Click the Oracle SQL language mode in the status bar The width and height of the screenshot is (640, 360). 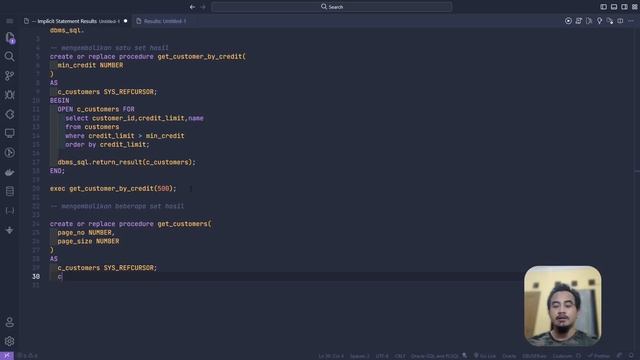tap(435, 356)
